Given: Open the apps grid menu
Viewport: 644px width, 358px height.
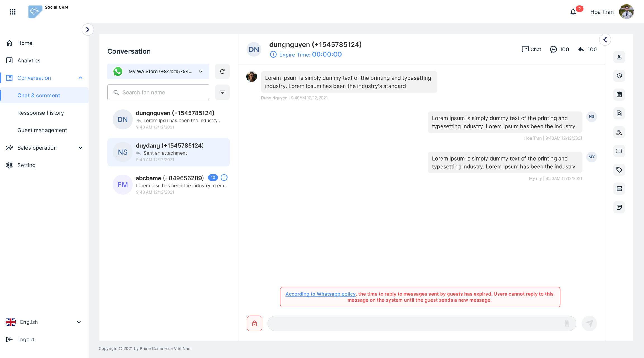Looking at the screenshot, I should click(13, 12).
